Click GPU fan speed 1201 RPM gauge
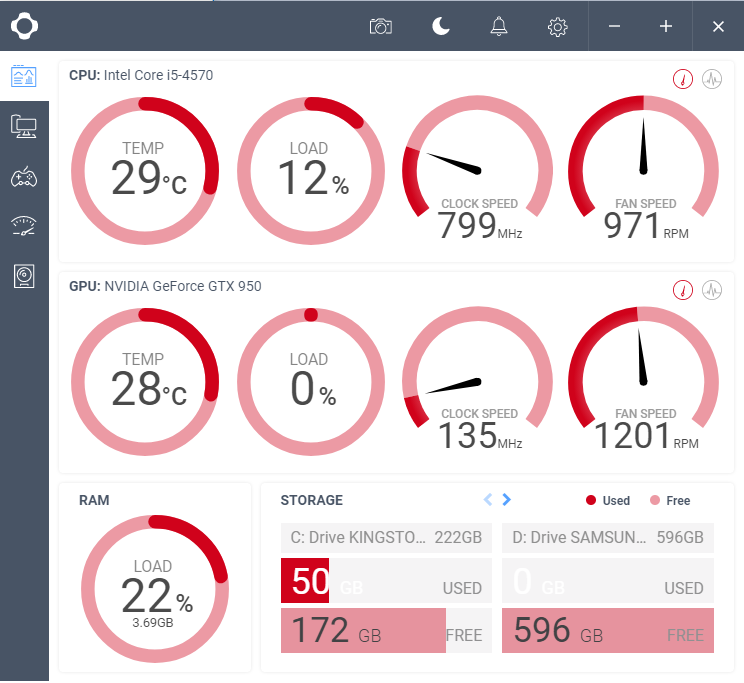This screenshot has width=744, height=683. [643, 380]
